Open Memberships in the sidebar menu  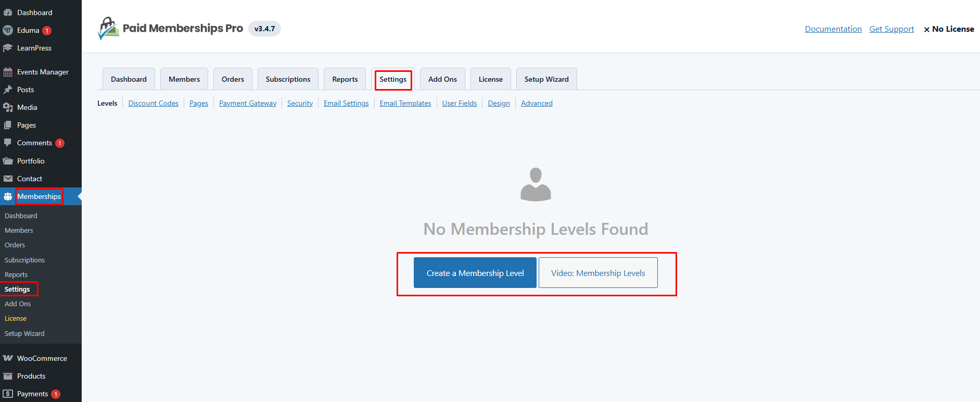pos(39,196)
